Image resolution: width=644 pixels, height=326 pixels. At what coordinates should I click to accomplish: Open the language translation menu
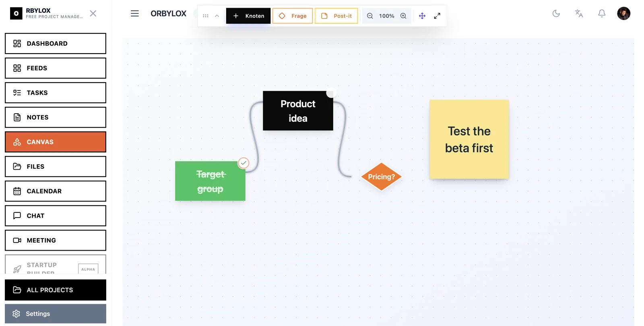[x=579, y=14]
